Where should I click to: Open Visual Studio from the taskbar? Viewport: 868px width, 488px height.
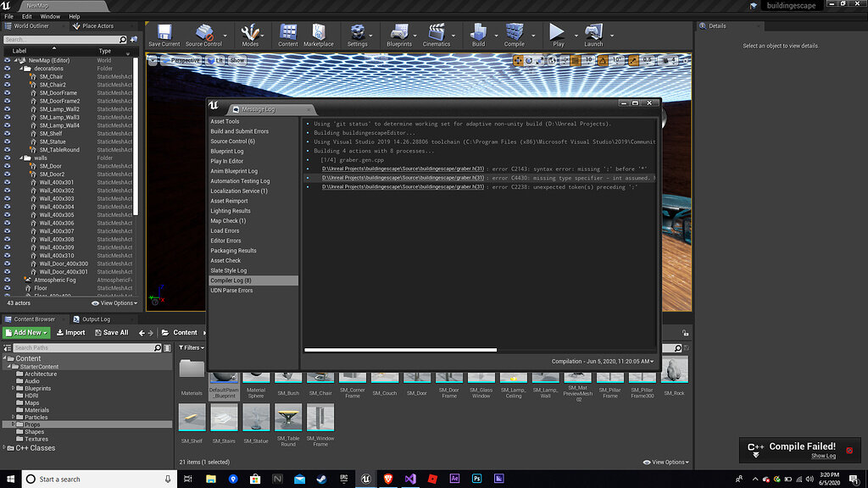tap(410, 480)
